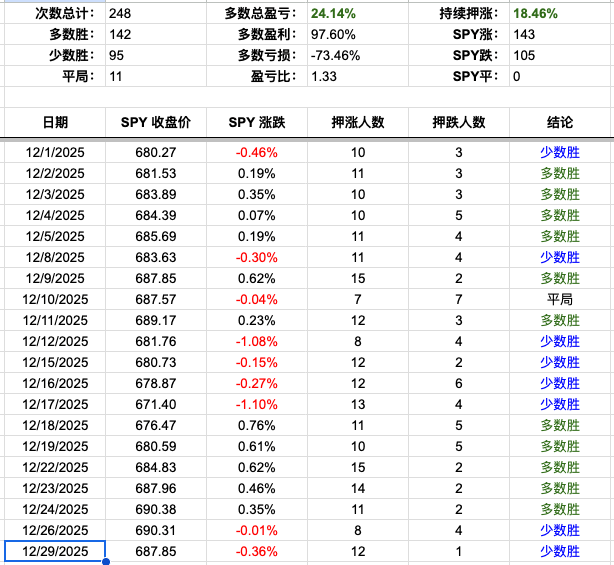This screenshot has width=614, height=565.
Task: Select the 0.76% change cell
Action: 257,426
